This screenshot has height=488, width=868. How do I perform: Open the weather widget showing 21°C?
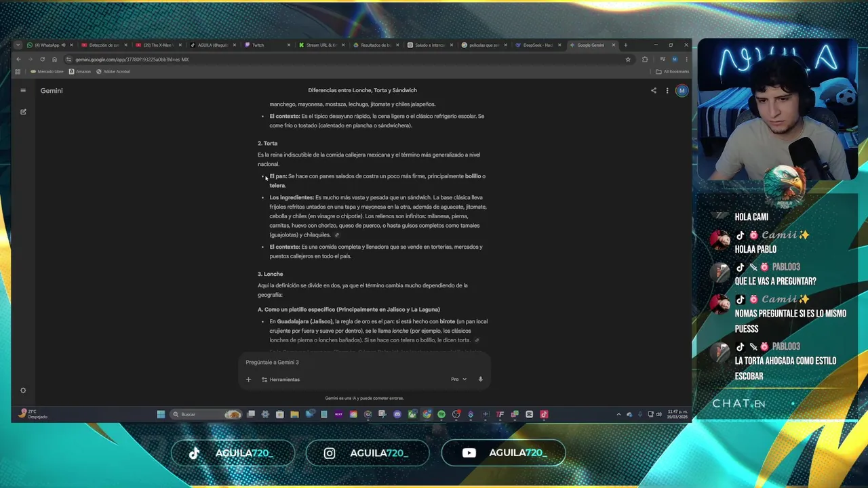click(33, 414)
